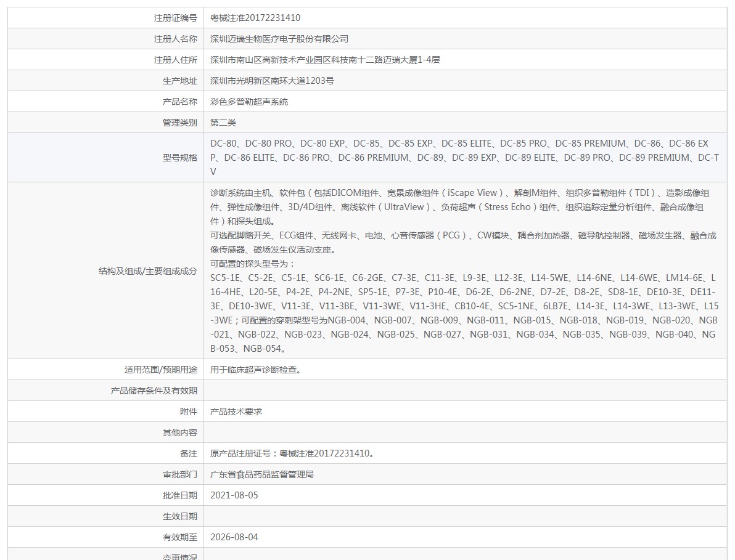Select company name 深圳迈瑞生物医疗电子股份有限公司

coord(279,39)
